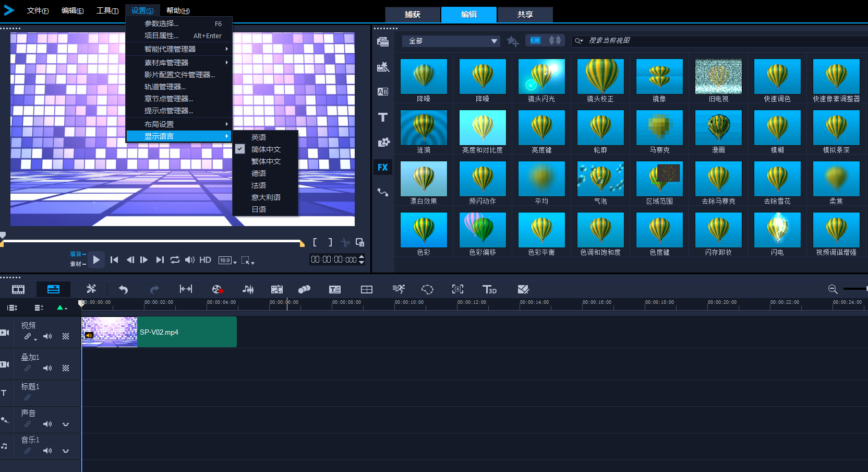
Task: Adjust preview system volume speaker
Action: click(x=190, y=260)
